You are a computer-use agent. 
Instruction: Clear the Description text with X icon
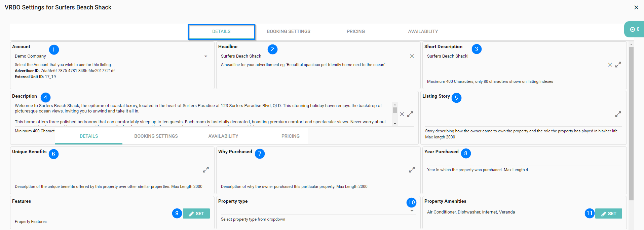tap(402, 114)
